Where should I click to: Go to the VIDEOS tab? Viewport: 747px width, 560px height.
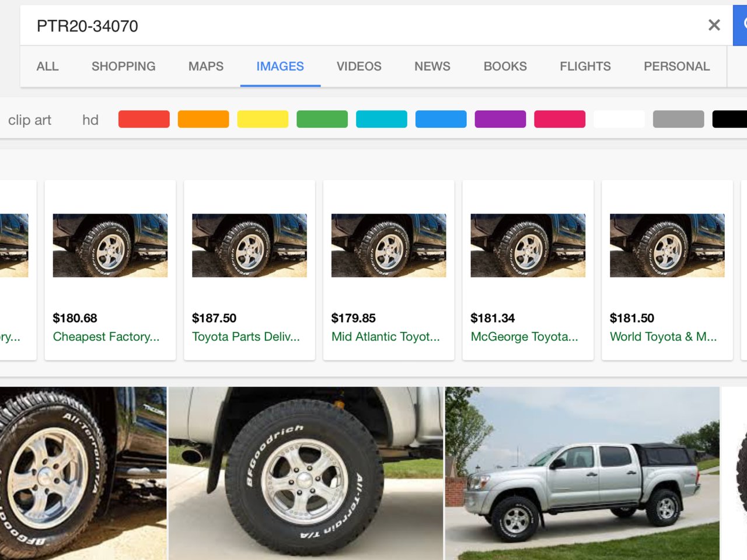tap(359, 66)
